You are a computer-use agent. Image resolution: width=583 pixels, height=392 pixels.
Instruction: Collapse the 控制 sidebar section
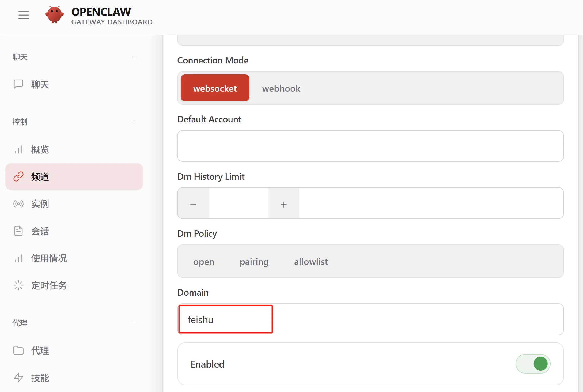133,122
